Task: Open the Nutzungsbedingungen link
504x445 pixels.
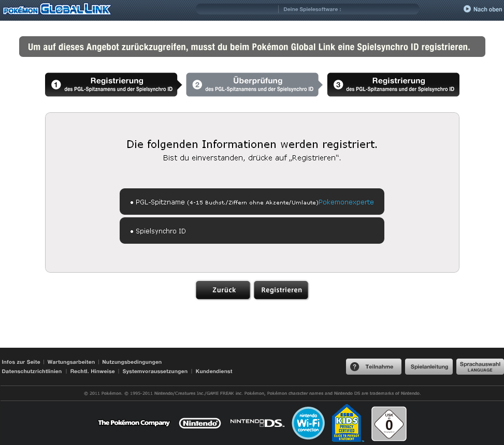Action: point(132,362)
